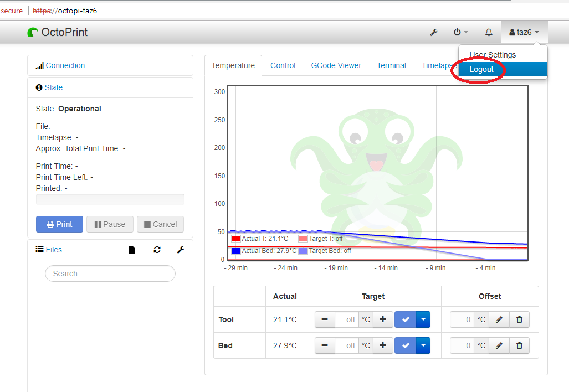The image size is (569, 392).
Task: Click the OctoPrint logo
Action: click(57, 32)
